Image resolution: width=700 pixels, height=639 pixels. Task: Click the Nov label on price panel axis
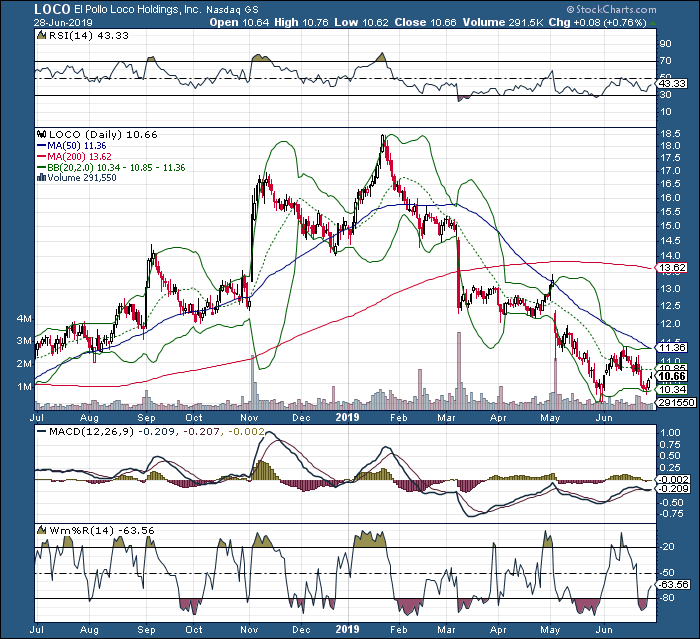tap(249, 417)
